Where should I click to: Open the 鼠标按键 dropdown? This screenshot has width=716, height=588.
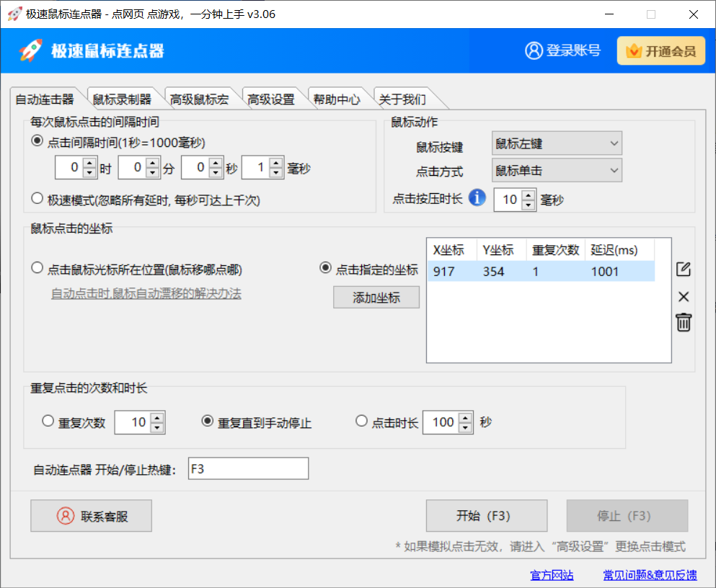[x=556, y=143]
